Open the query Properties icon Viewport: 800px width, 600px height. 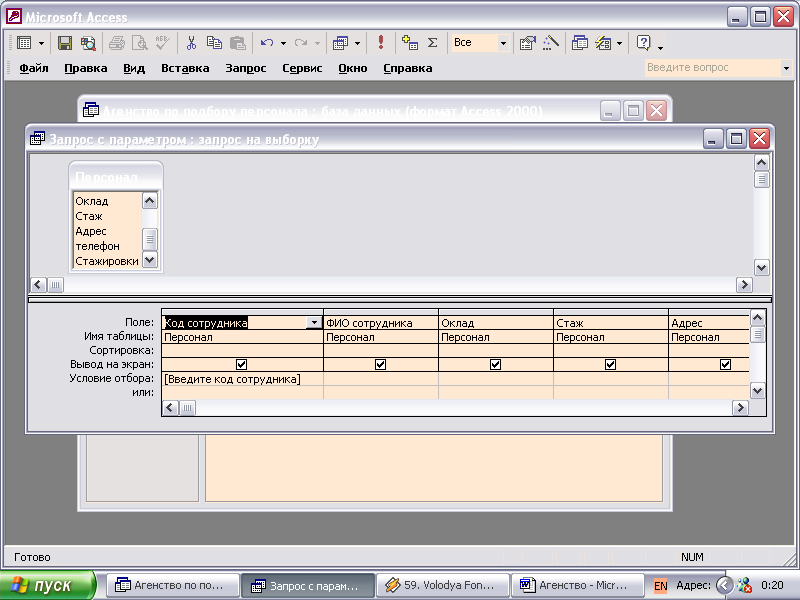click(x=527, y=43)
